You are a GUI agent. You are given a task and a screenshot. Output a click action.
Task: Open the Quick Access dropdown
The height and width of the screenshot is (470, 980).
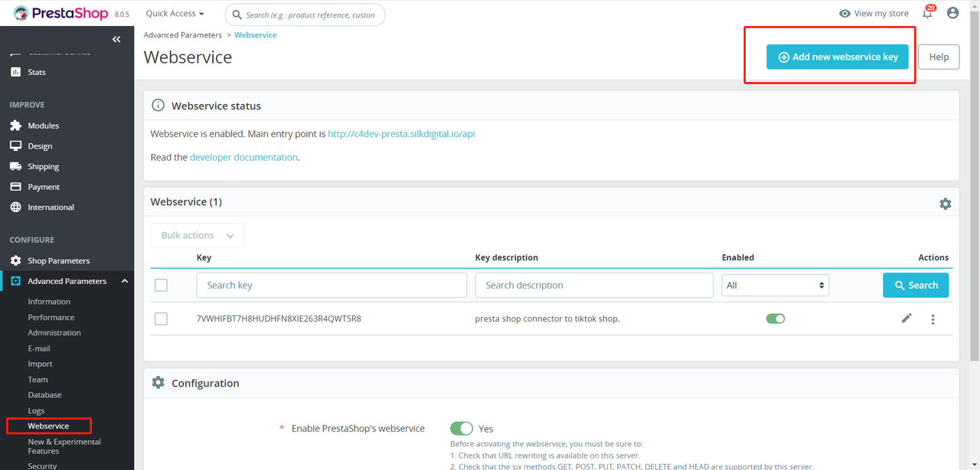175,13
